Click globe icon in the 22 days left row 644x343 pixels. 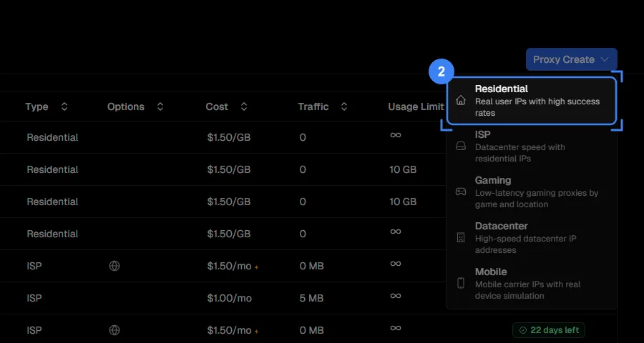pos(114,330)
